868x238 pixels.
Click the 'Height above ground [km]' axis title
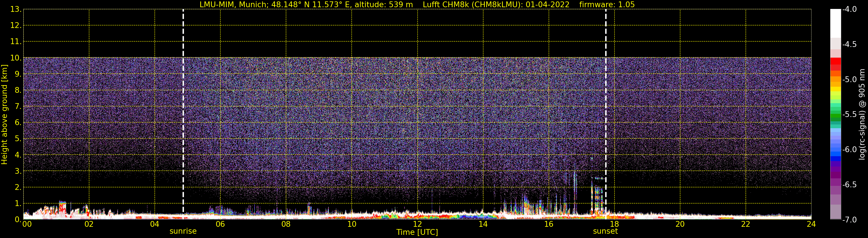[x=4, y=114]
